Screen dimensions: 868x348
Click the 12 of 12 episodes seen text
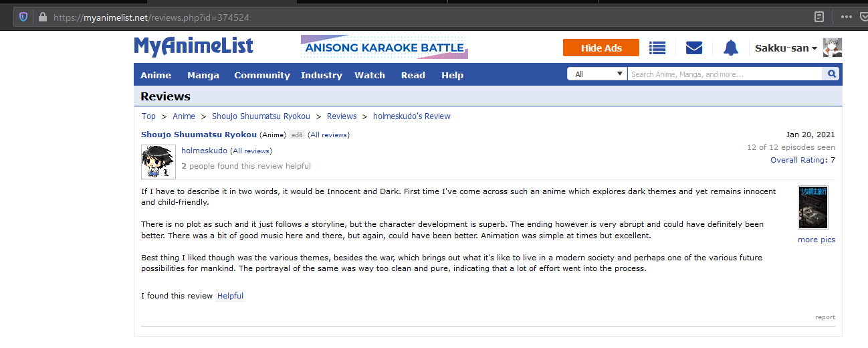click(791, 147)
